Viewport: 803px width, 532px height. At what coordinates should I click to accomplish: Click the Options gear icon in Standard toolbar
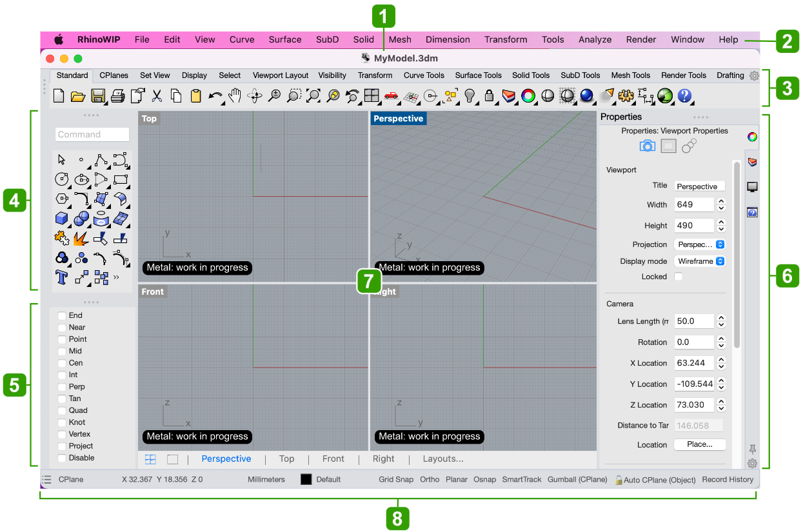pos(625,96)
